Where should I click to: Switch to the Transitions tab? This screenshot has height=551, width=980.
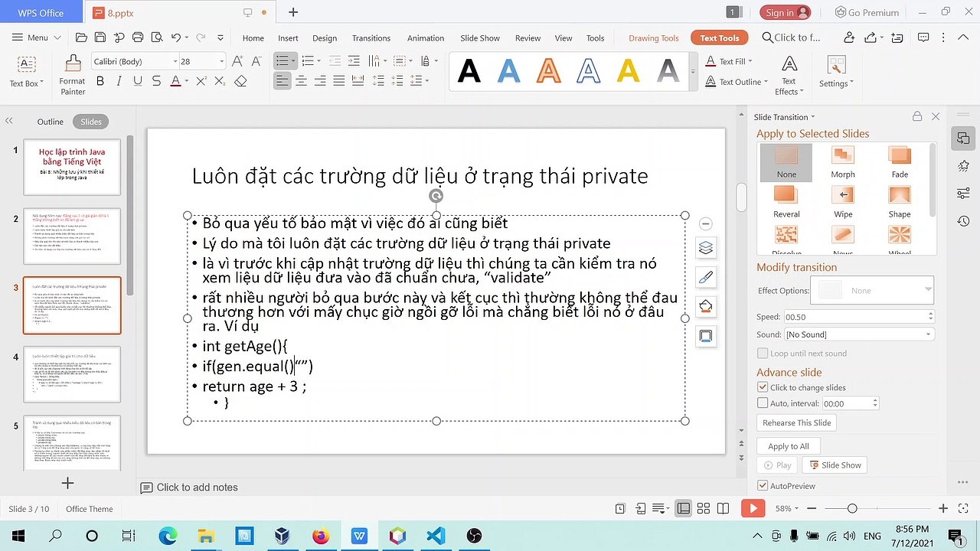point(371,38)
